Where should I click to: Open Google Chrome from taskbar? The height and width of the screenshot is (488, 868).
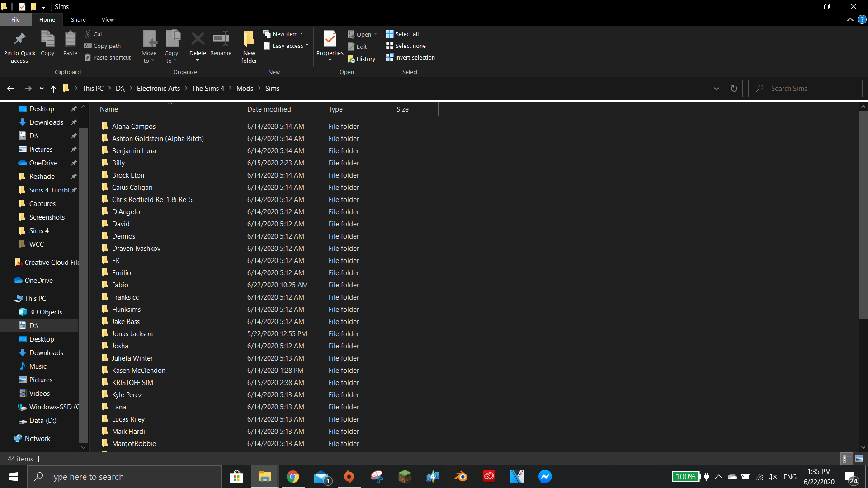click(293, 477)
